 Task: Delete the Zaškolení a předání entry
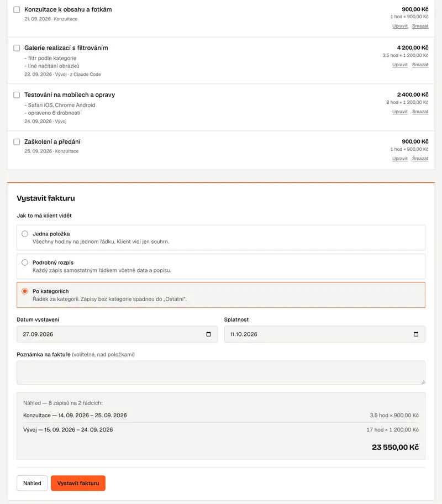tap(420, 159)
